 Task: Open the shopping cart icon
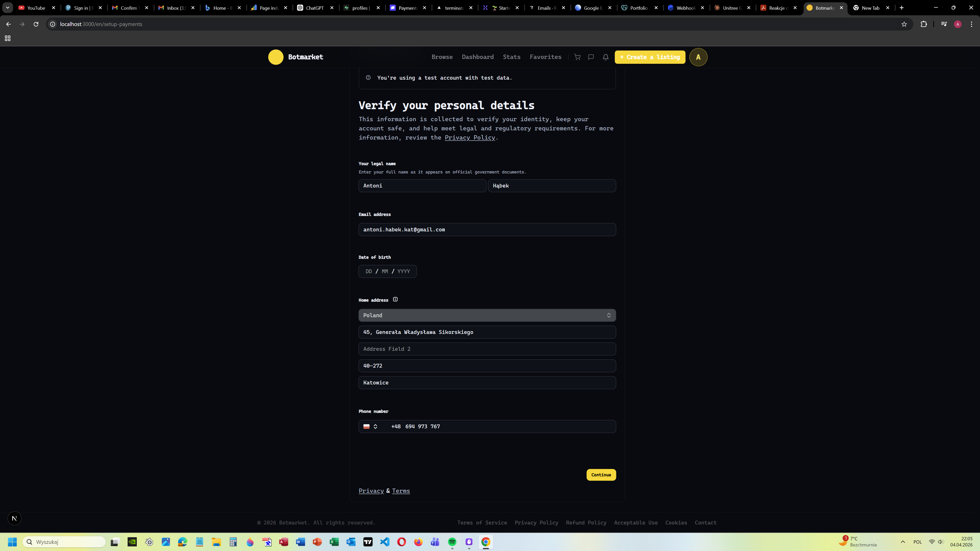point(577,57)
